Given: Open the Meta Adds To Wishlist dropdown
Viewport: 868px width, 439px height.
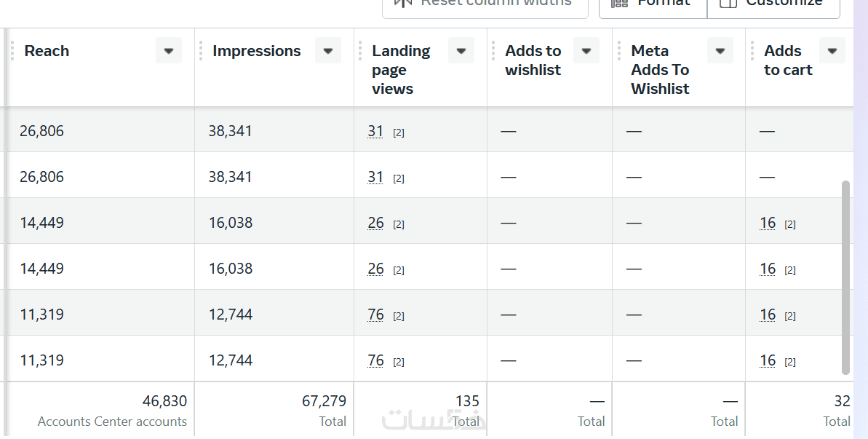Looking at the screenshot, I should (x=720, y=51).
